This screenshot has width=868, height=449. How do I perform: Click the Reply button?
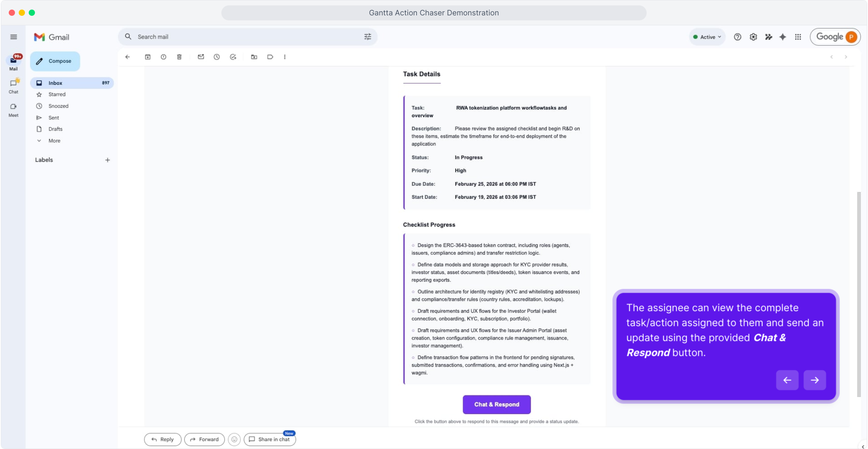pyautogui.click(x=162, y=439)
